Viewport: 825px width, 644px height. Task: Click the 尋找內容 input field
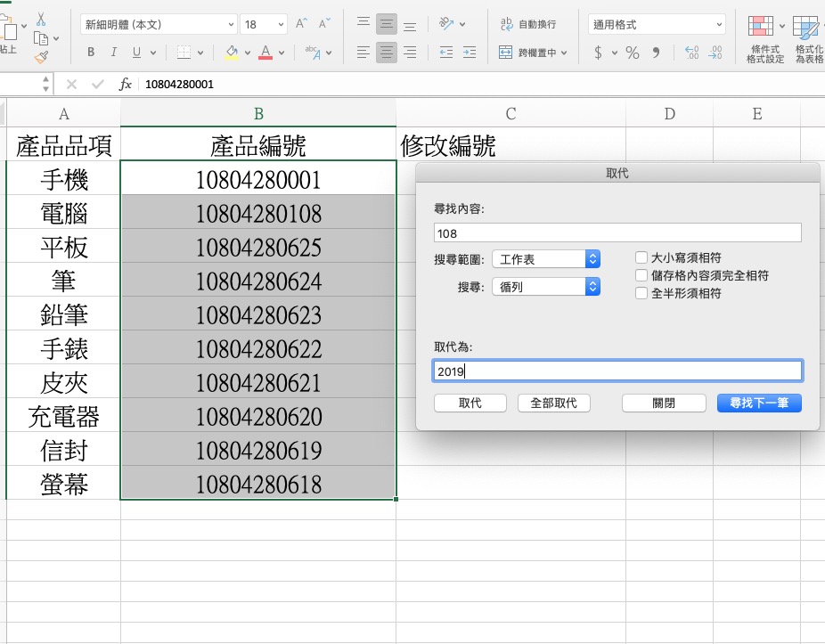pos(617,232)
